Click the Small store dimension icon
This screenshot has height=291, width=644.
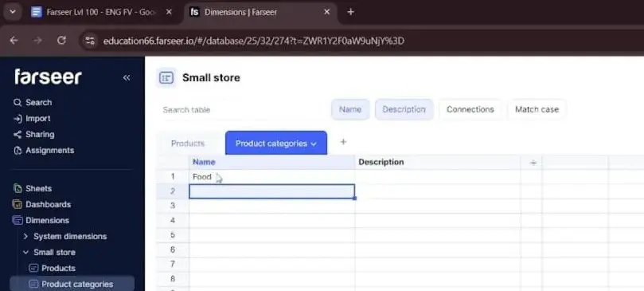(x=166, y=78)
